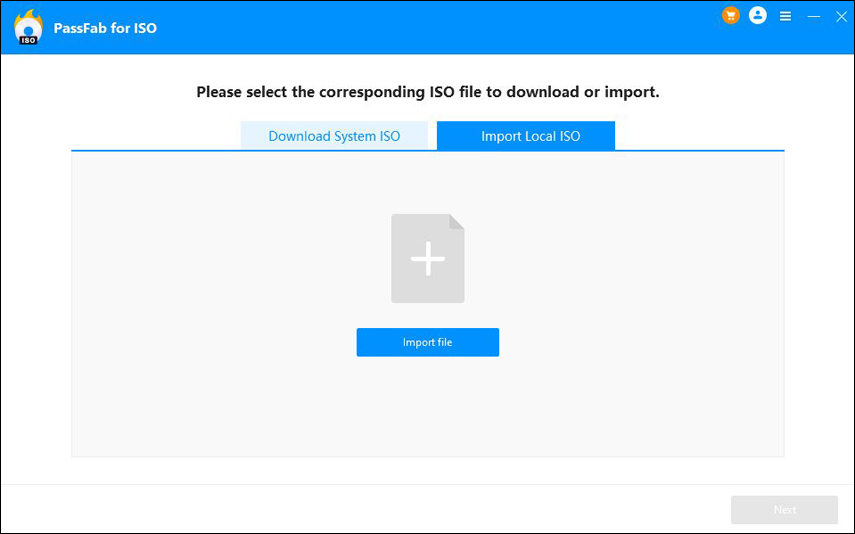The height and width of the screenshot is (534, 855).
Task: Click the blank blue title bar area
Action: click(x=450, y=28)
